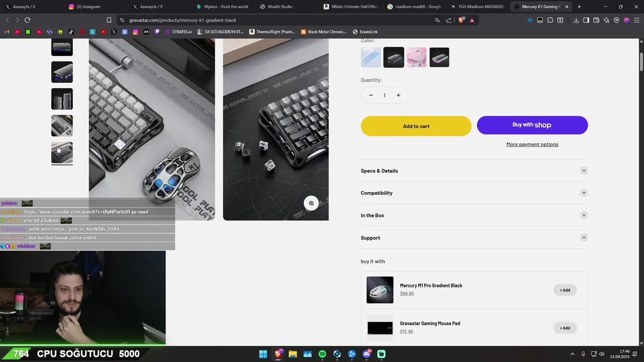This screenshot has height=362, width=644.
Task: Open a new browser tab
Action: click(579, 7)
